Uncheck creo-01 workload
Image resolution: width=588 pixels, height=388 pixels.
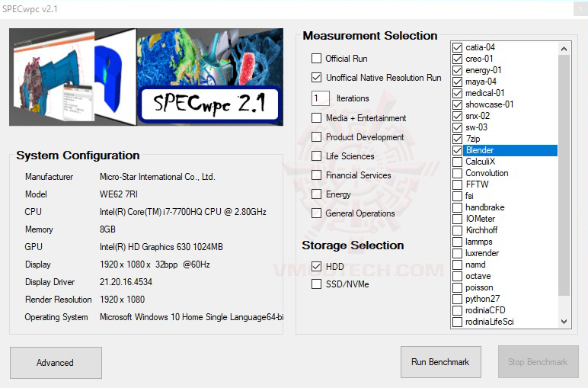(x=457, y=59)
